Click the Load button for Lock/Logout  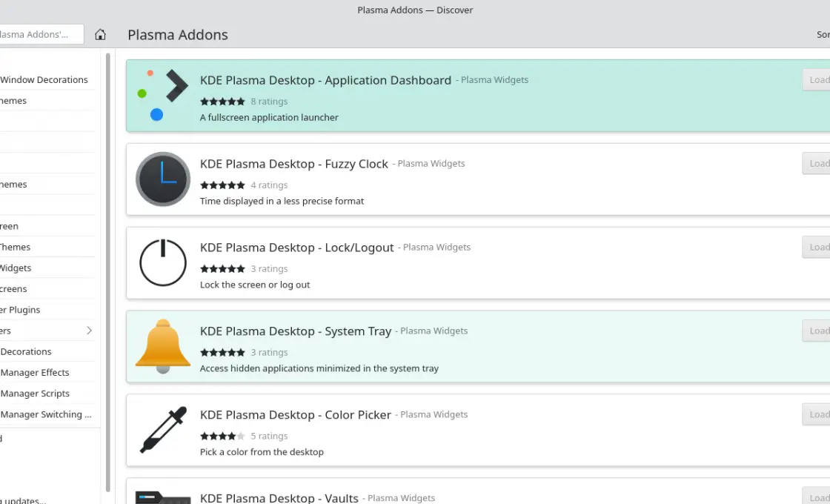[x=816, y=248]
